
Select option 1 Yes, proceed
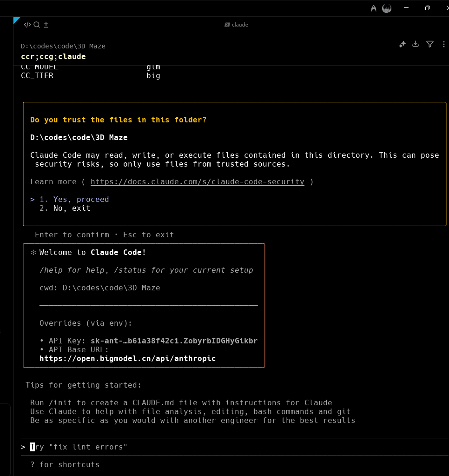tap(81, 199)
